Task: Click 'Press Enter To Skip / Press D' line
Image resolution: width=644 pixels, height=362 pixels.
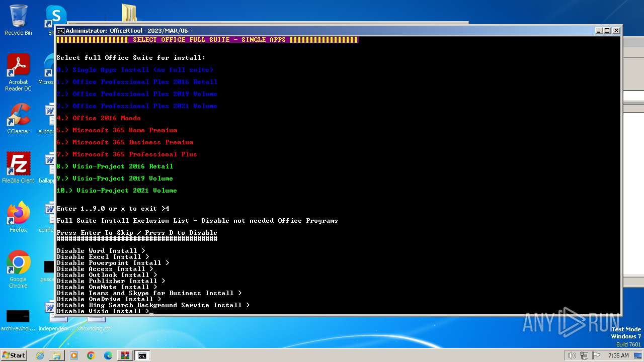Action: point(137,233)
